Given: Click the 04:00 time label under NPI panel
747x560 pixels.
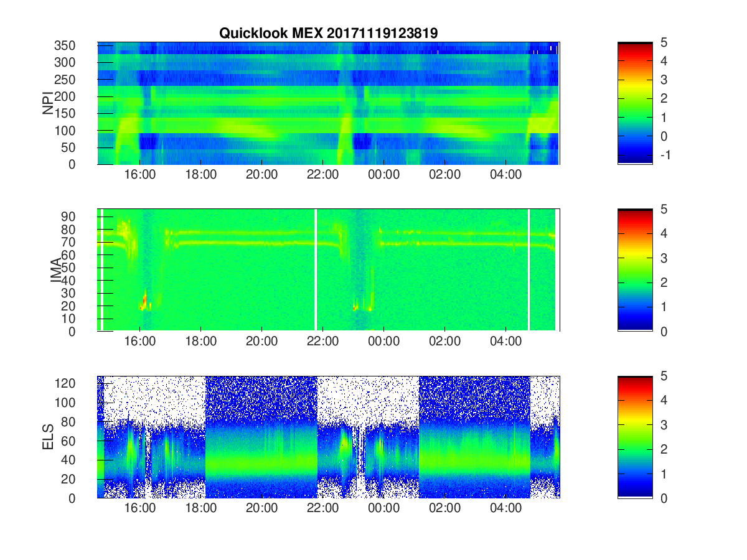Looking at the screenshot, I should click(x=506, y=175).
